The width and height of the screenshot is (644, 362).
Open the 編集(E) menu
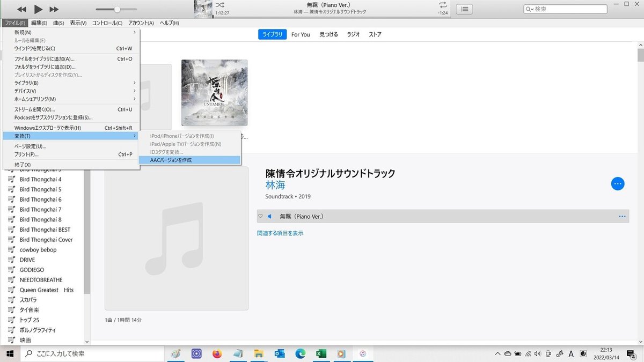pyautogui.click(x=39, y=23)
